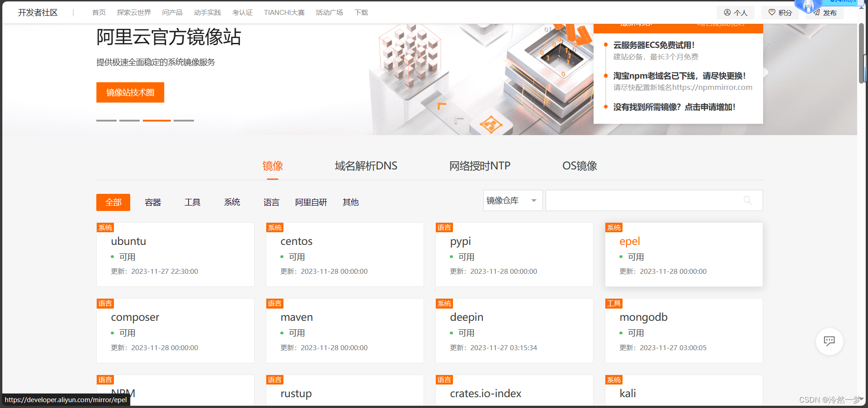Open the epel mirror card
Viewport: 868px width, 408px height.
684,254
